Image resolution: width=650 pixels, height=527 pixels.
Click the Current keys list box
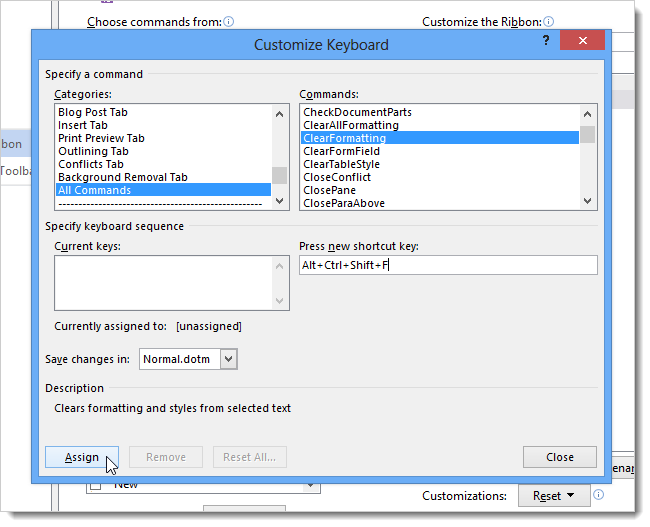click(x=172, y=283)
